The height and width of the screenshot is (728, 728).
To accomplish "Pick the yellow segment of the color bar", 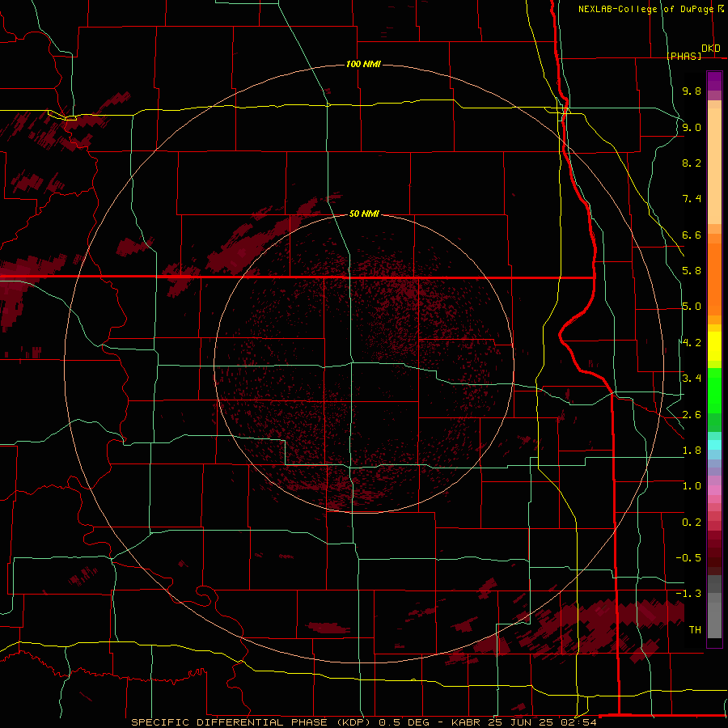I will click(714, 346).
